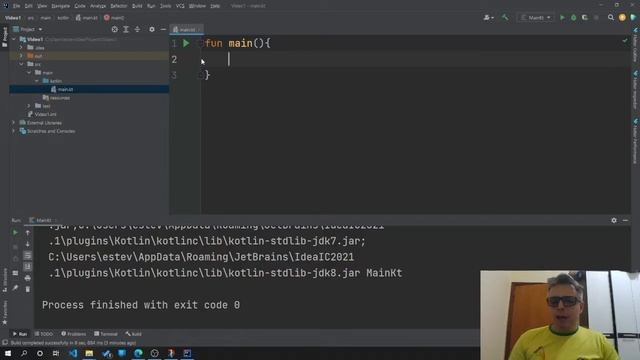Expand the .idea folder
The height and width of the screenshot is (360, 640).
tap(21, 48)
